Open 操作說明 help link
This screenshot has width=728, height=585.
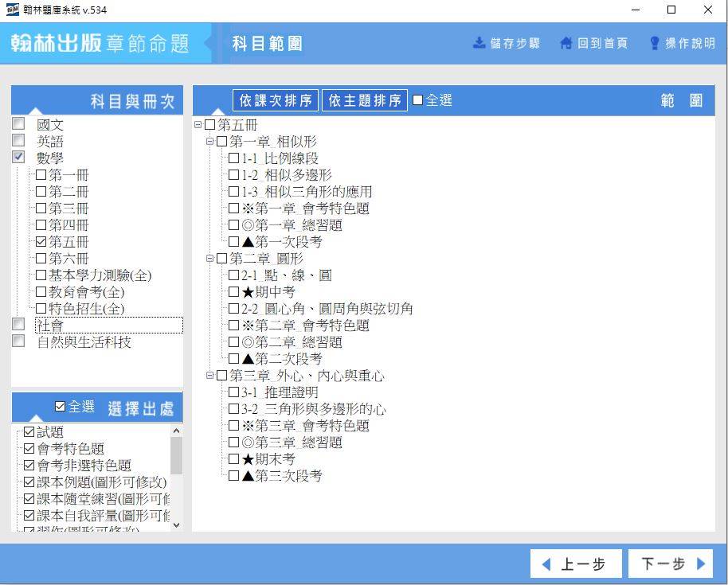683,43
